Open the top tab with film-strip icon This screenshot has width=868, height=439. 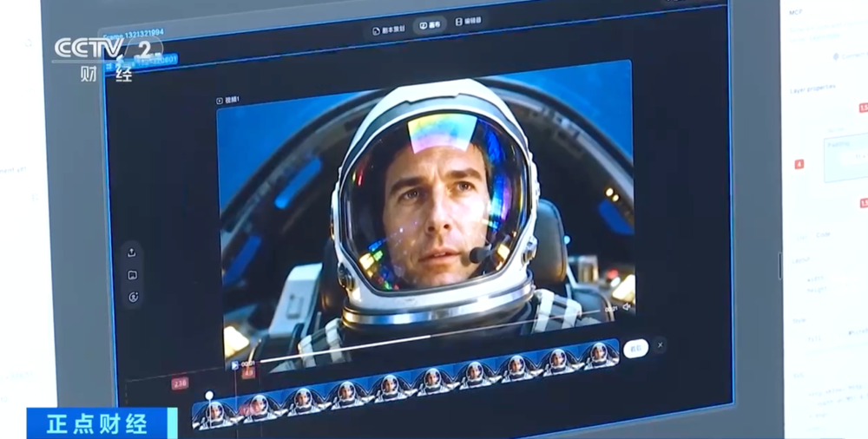(469, 21)
